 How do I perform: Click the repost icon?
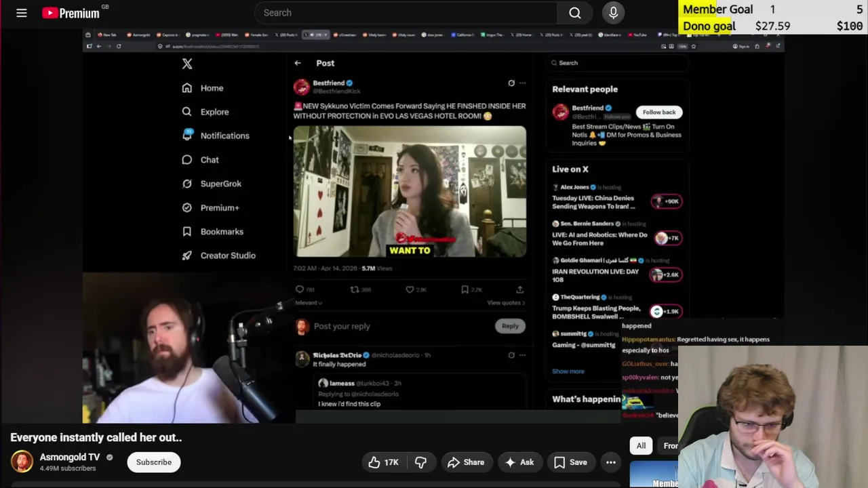pos(355,289)
